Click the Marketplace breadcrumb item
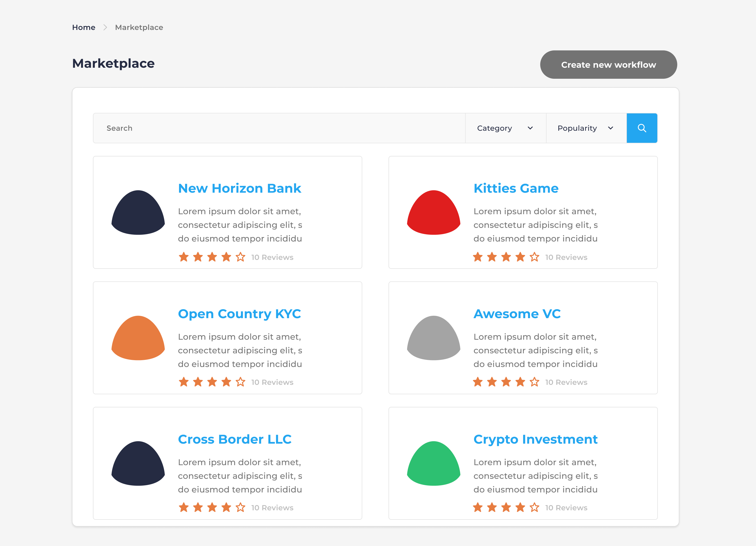The height and width of the screenshot is (546, 756). pos(139,27)
